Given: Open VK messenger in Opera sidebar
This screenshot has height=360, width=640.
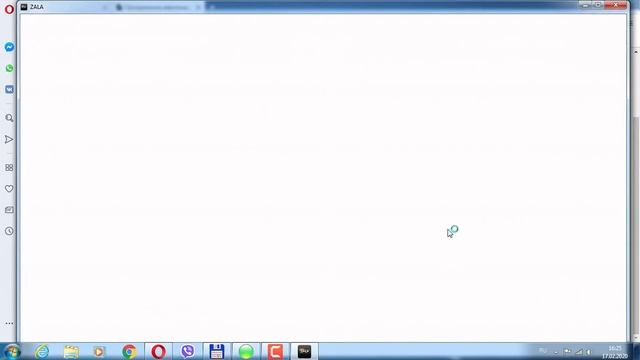Looking at the screenshot, I should (9, 89).
